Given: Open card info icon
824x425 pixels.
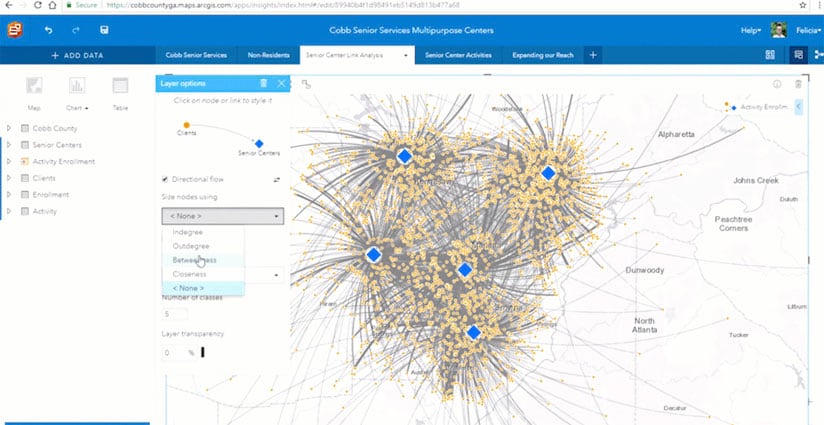Looking at the screenshot, I should (777, 84).
